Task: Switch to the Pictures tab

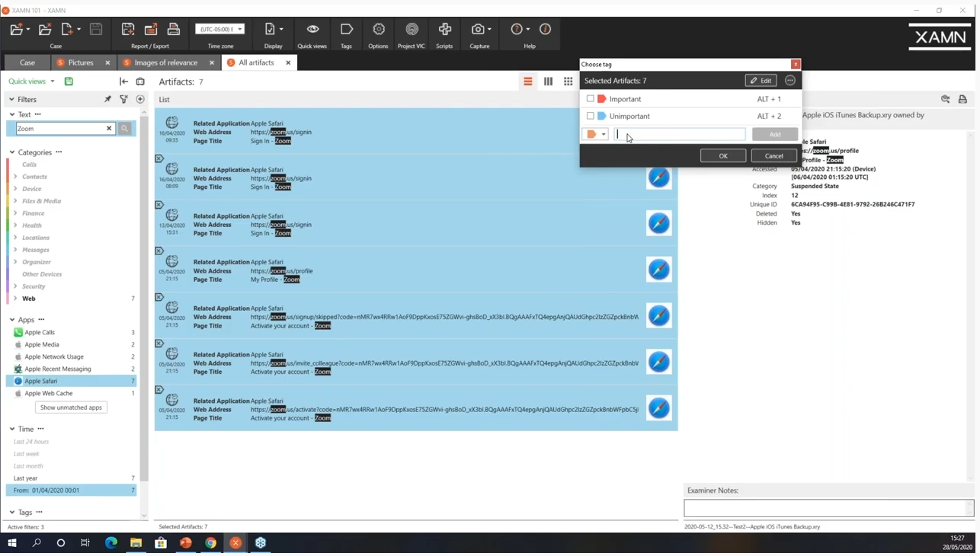Action: (x=80, y=62)
